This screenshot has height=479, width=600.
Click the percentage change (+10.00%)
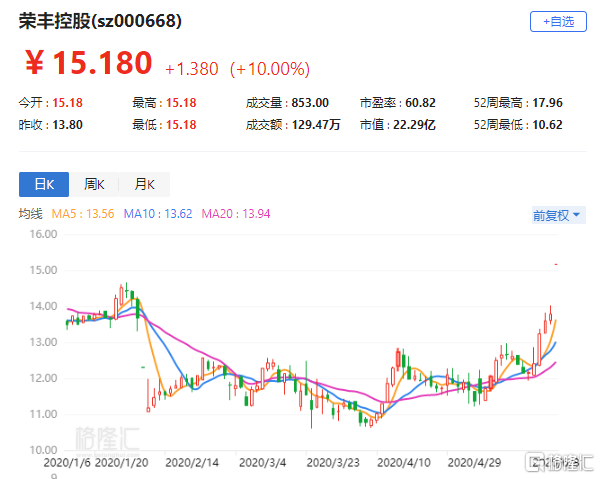270,69
